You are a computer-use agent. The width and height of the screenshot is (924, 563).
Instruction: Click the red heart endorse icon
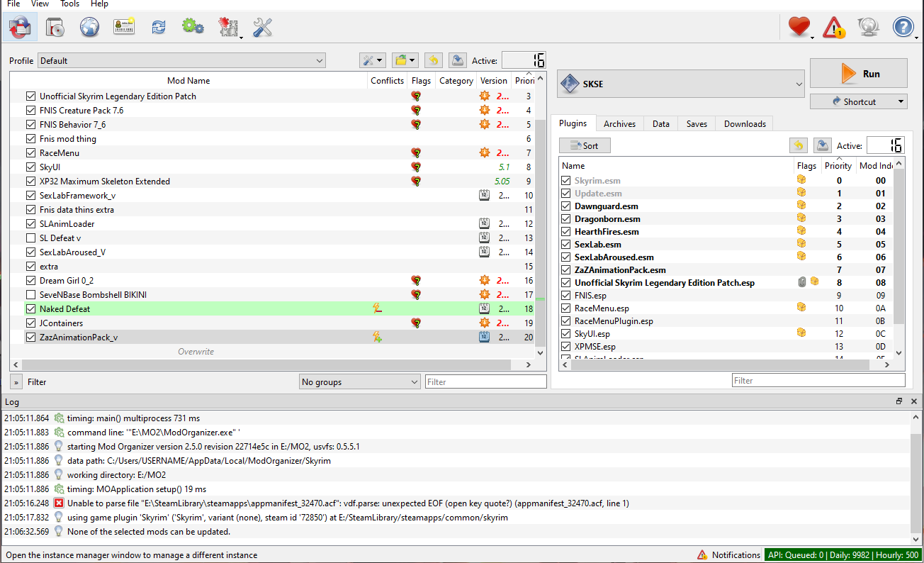click(x=799, y=28)
